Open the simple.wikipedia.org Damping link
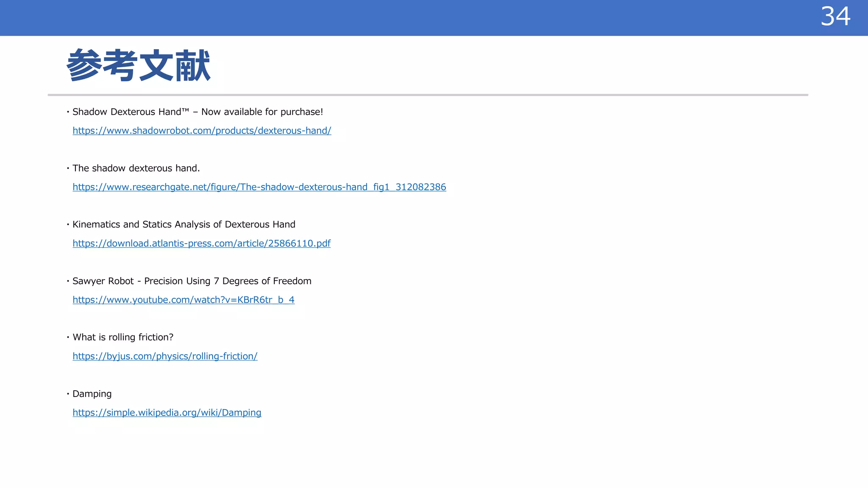 [167, 412]
